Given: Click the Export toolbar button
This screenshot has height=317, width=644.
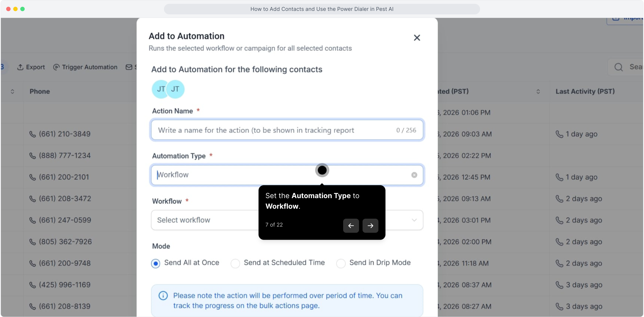Looking at the screenshot, I should point(35,67).
